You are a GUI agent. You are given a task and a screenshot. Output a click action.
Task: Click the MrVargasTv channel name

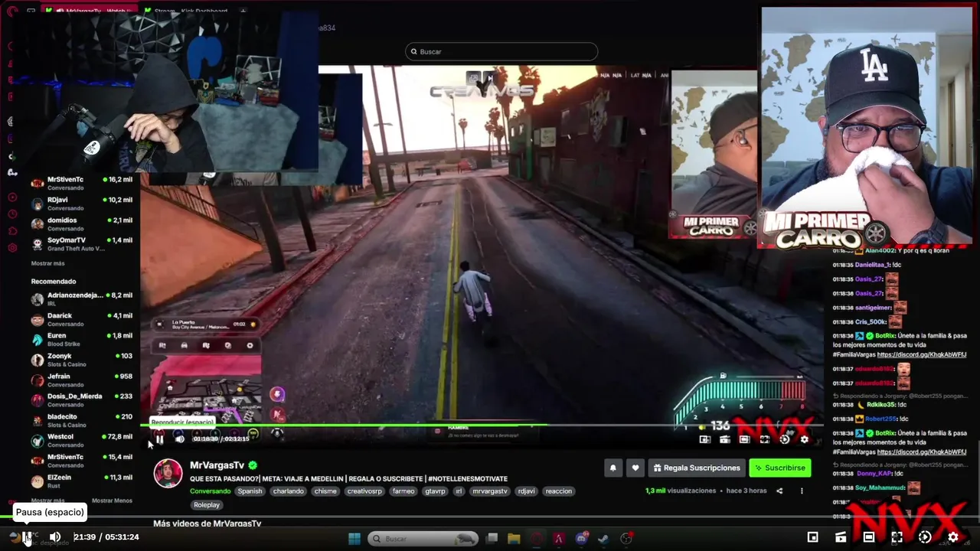pyautogui.click(x=217, y=465)
